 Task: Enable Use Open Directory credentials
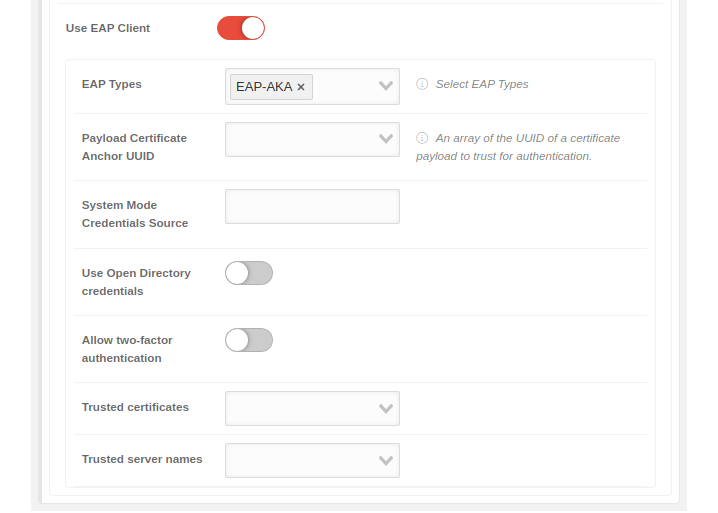point(249,273)
